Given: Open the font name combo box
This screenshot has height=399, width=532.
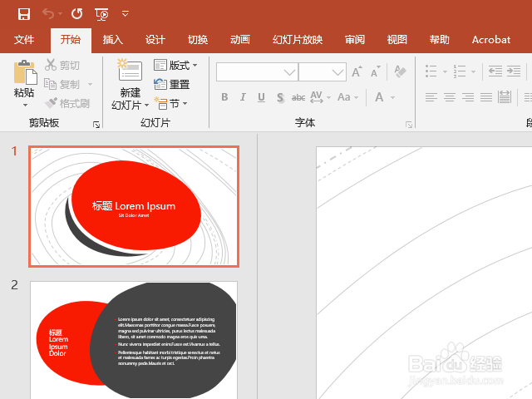Looking at the screenshot, I should click(x=257, y=72).
